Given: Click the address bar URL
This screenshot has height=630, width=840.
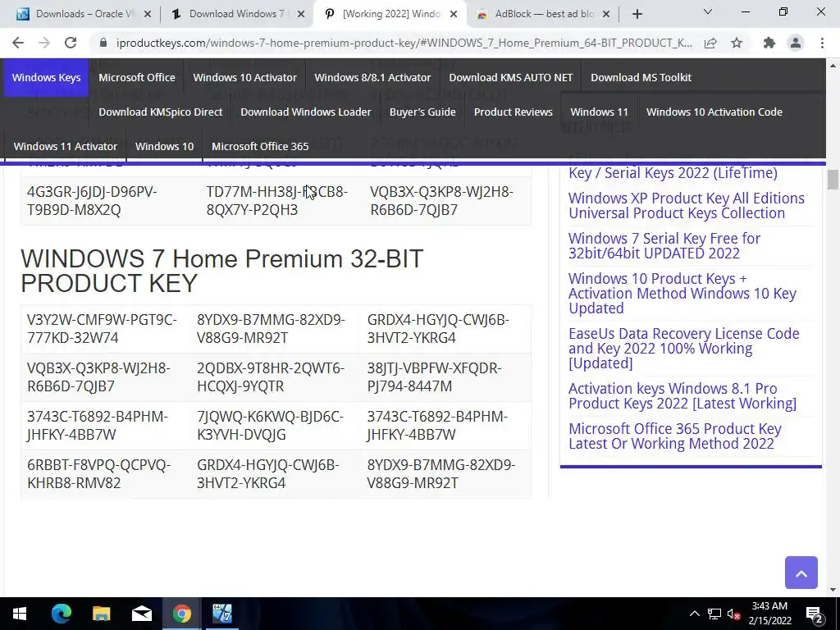Looking at the screenshot, I should coord(404,43).
